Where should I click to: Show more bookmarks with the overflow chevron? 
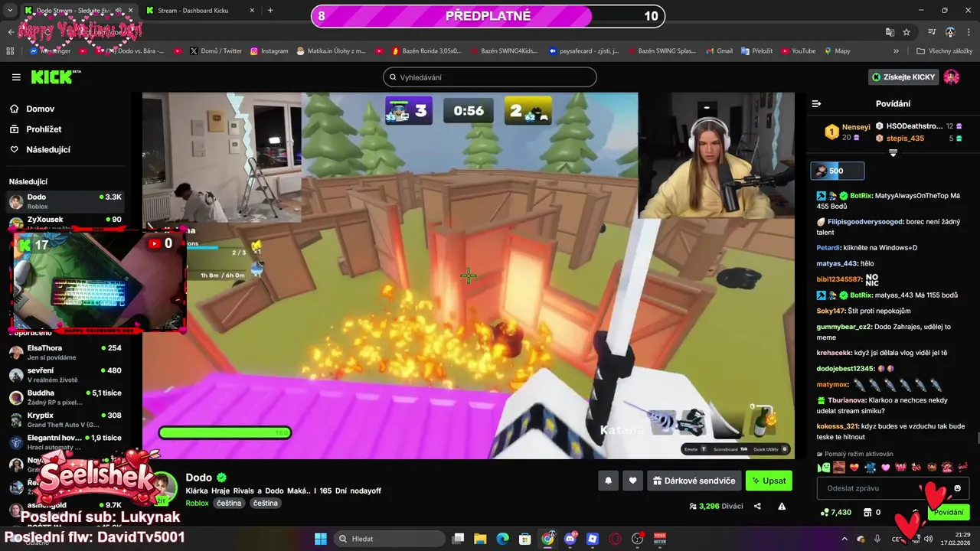(x=897, y=51)
